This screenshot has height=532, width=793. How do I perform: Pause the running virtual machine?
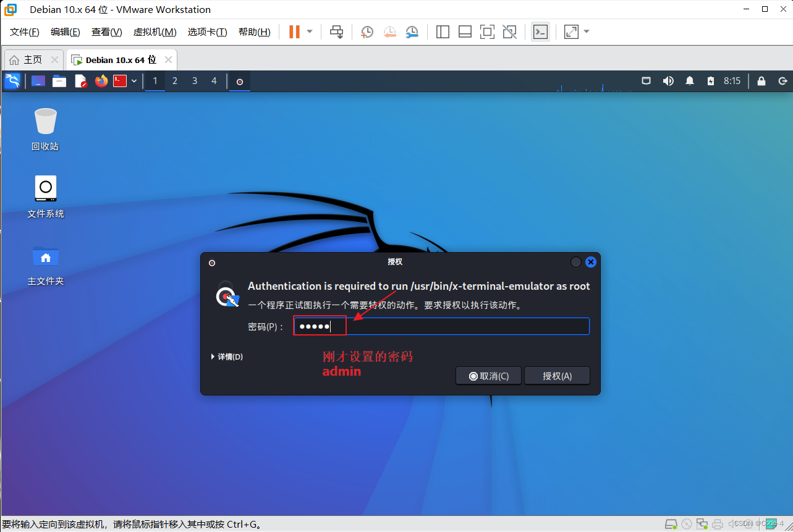[x=295, y=32]
